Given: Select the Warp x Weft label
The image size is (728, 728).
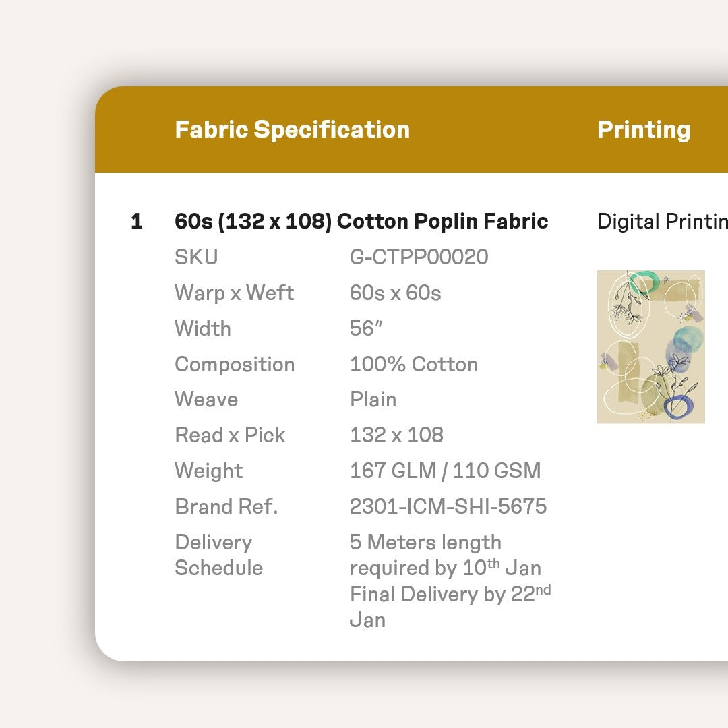Looking at the screenshot, I should 234,293.
